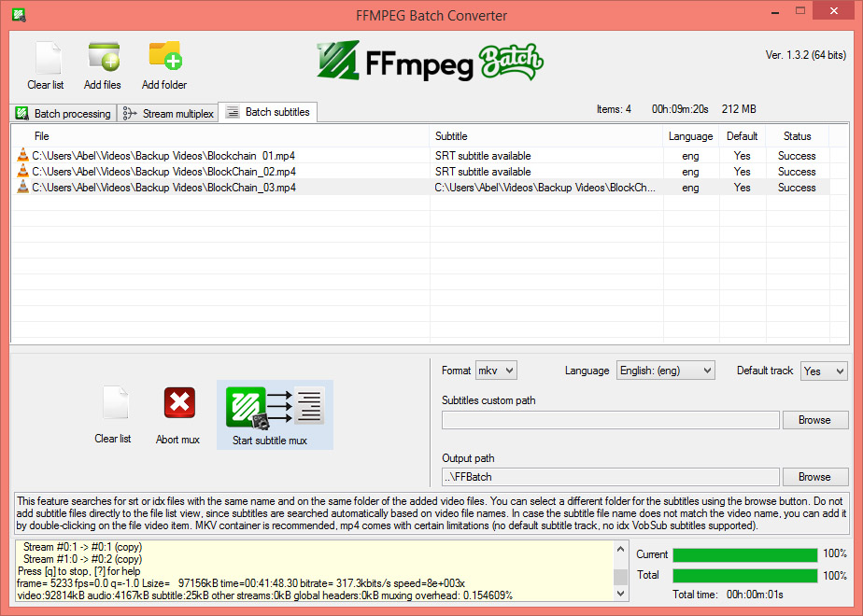Image resolution: width=863 pixels, height=616 pixels.
Task: Open the Default track dropdown
Action: tap(824, 371)
